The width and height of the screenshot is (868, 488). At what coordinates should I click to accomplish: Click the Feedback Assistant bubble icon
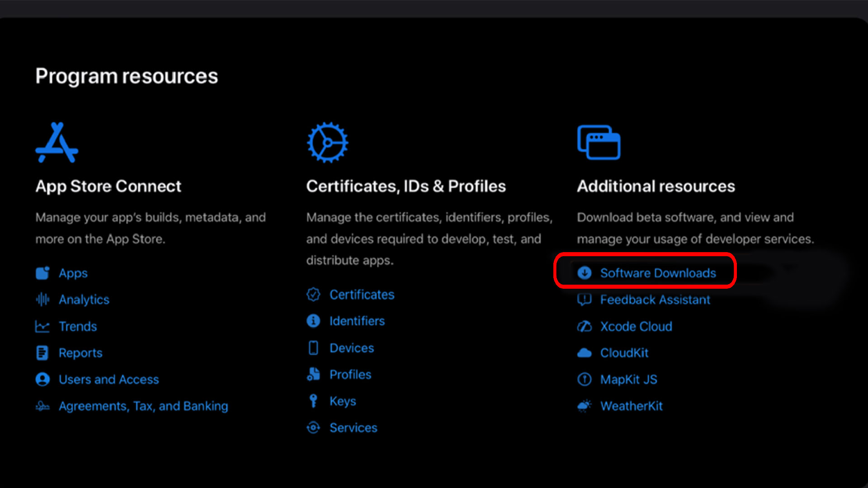tap(585, 300)
